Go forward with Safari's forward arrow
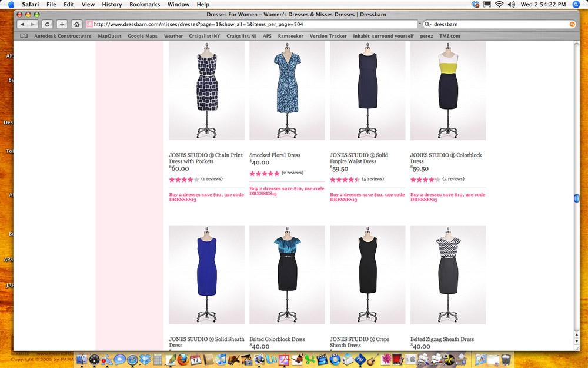Viewport: 588px width, 368px height. 32,24
